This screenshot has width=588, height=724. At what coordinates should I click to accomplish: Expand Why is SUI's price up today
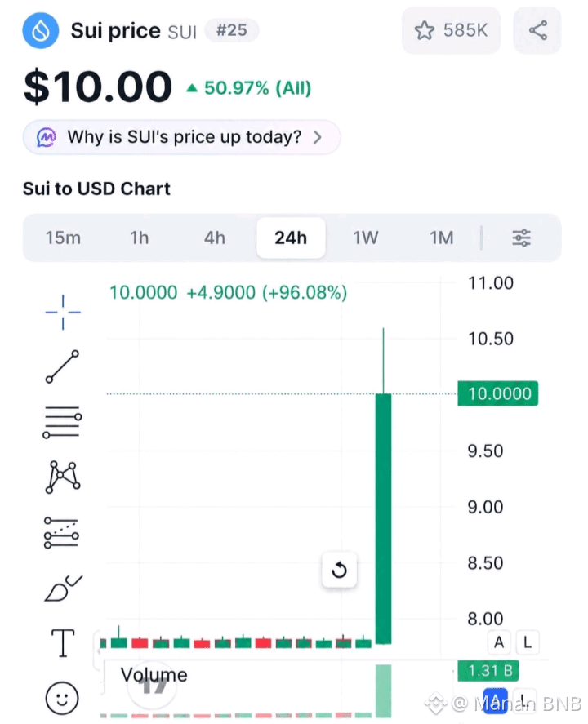click(x=181, y=137)
